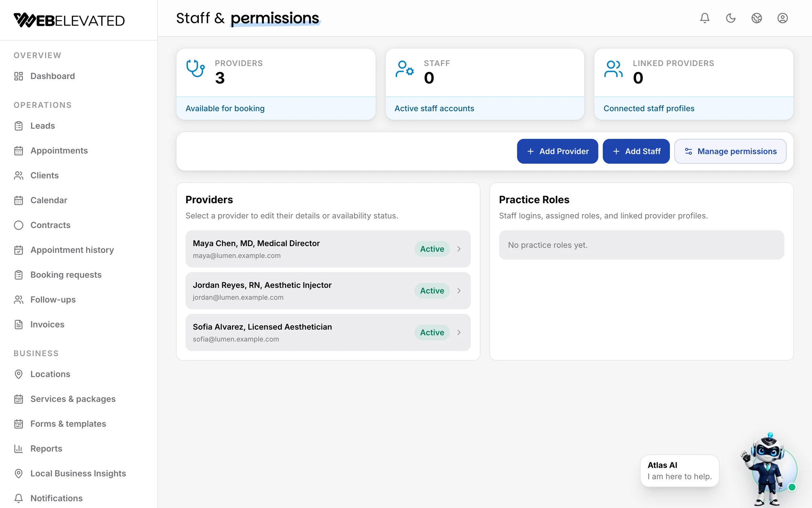Click 'No practice roles yet.' placeholder
The height and width of the screenshot is (508, 812).
click(642, 245)
